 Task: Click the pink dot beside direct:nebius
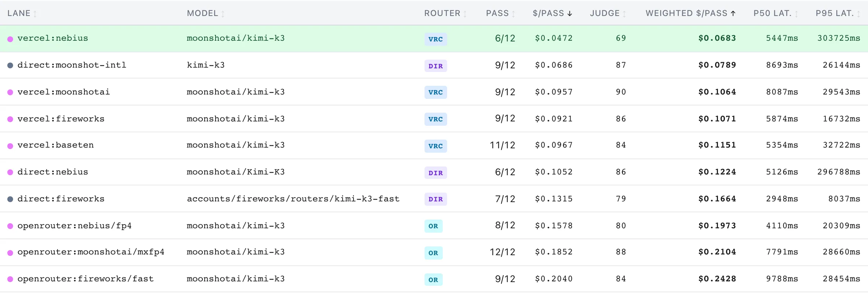point(10,172)
